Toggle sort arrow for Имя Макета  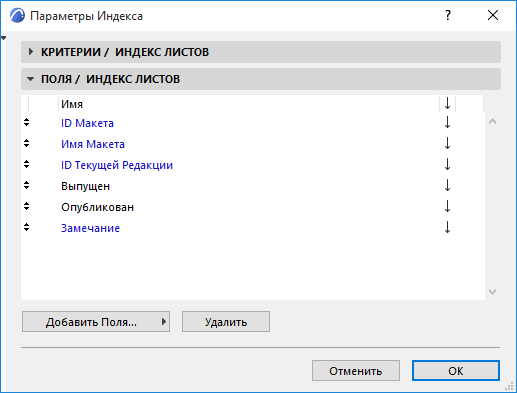click(447, 143)
